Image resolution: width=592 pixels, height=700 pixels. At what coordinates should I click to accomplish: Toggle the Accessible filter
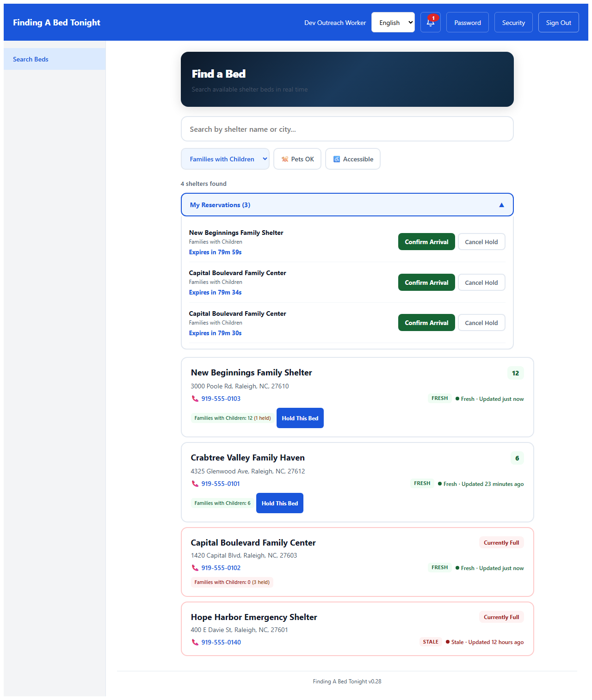[353, 159]
